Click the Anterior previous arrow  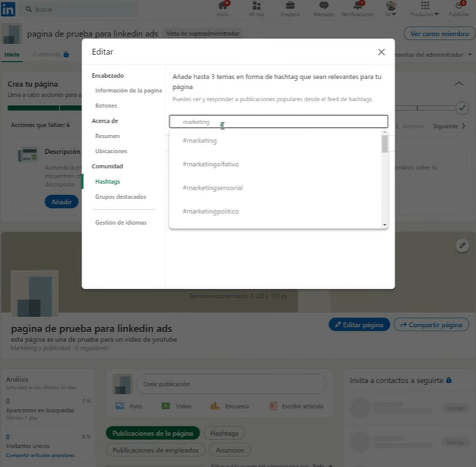pyautogui.click(x=411, y=126)
